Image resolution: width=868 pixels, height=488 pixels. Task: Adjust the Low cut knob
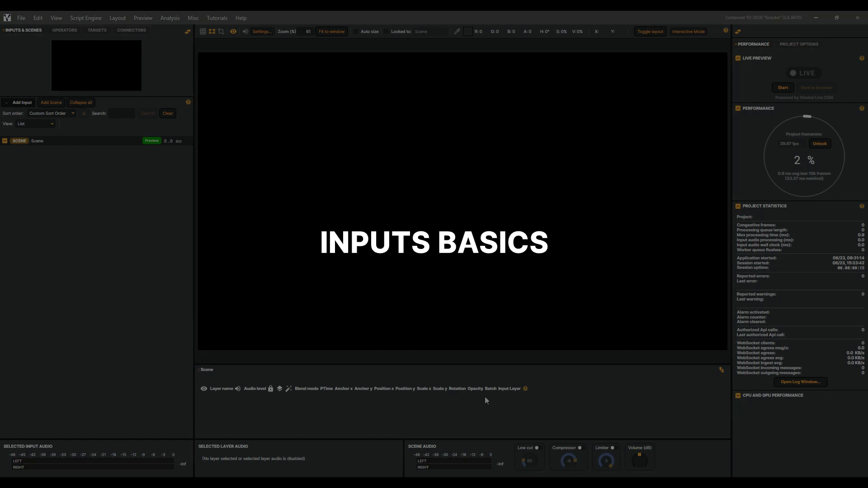[529, 461]
